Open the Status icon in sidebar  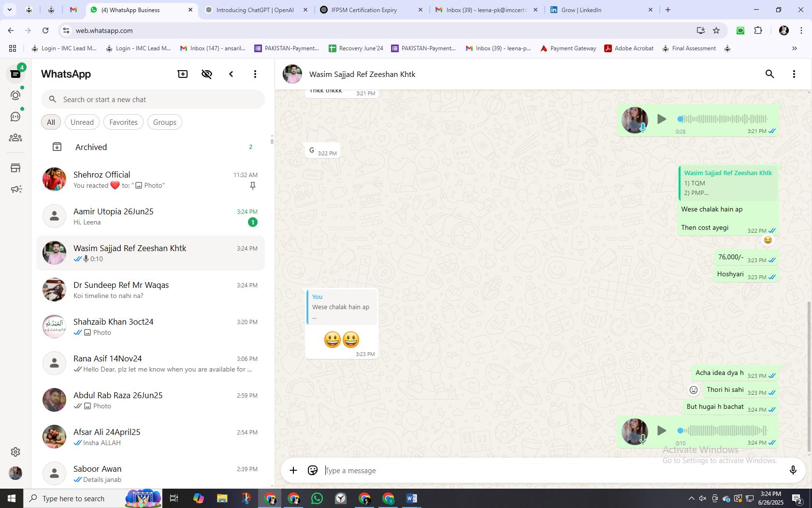15,95
